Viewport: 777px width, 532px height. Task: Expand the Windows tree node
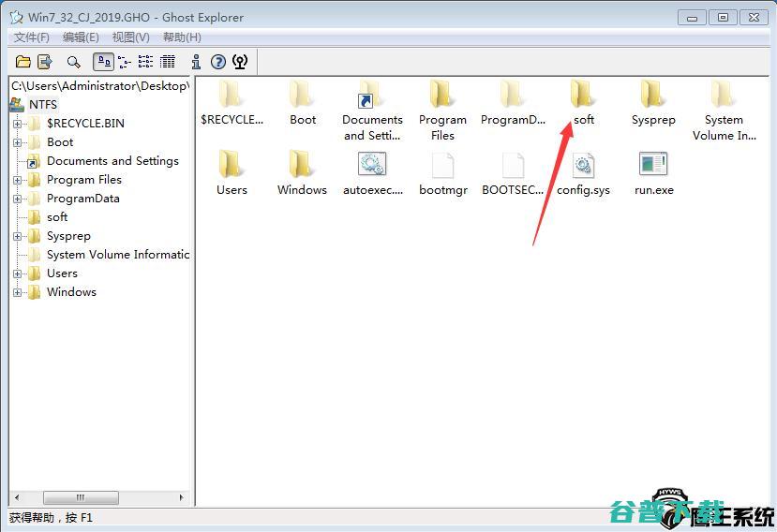[x=18, y=292]
